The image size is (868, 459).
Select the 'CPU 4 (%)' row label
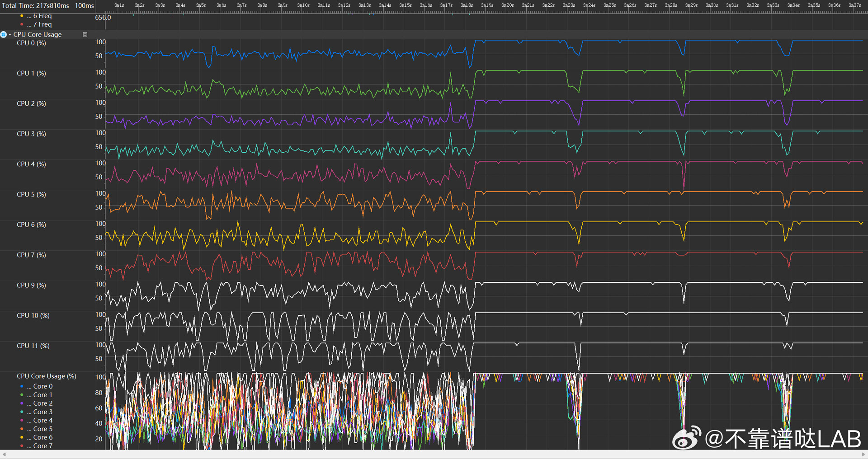pyautogui.click(x=31, y=164)
